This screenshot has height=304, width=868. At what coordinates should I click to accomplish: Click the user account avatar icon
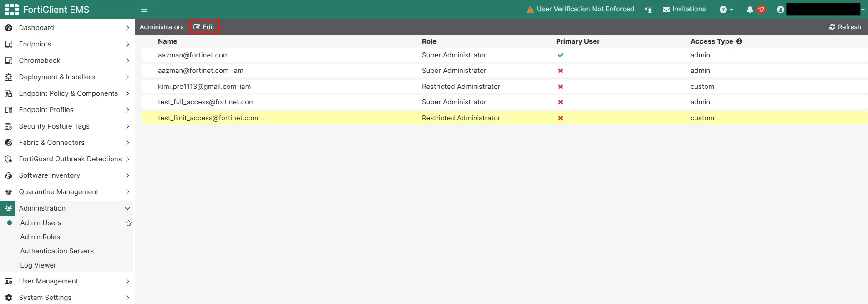(781, 10)
